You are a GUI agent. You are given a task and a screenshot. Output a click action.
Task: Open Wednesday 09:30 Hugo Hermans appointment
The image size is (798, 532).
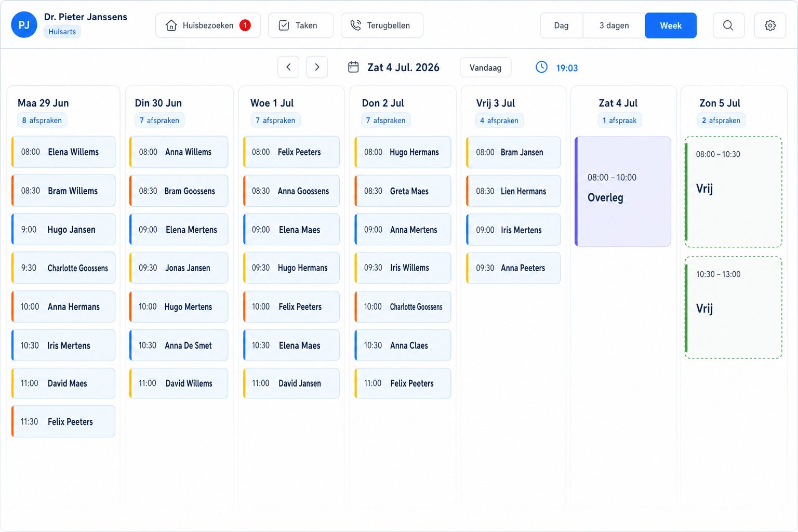[291, 268]
